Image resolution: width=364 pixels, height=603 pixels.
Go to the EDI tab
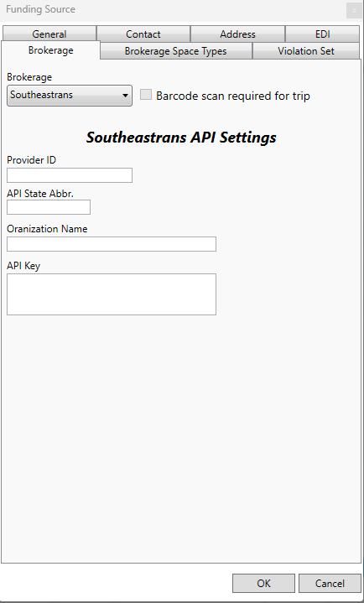[x=322, y=34]
